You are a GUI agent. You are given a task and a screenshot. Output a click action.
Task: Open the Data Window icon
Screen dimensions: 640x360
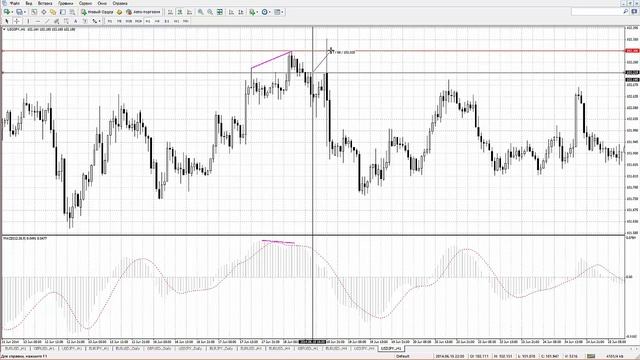tap(44, 12)
